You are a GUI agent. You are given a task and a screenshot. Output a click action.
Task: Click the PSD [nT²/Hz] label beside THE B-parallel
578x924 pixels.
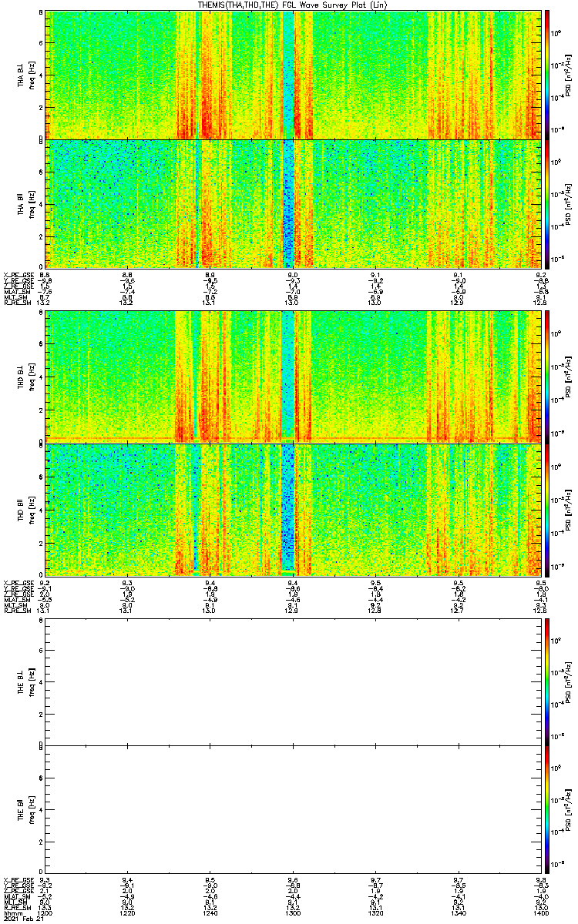(569, 810)
